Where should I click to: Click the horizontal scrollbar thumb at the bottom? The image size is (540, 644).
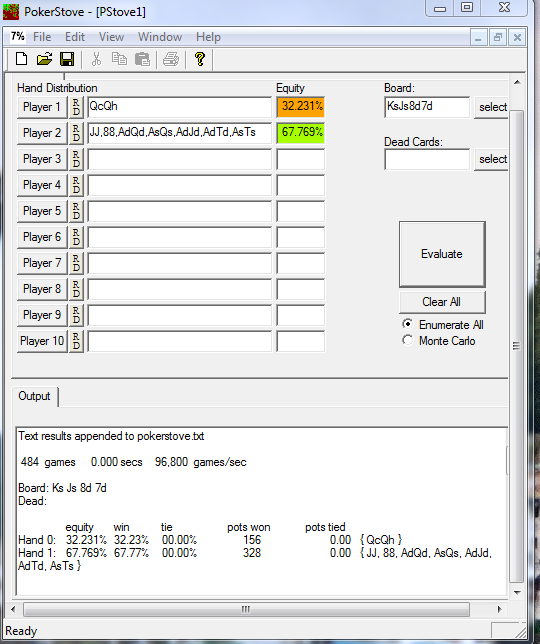[246, 609]
